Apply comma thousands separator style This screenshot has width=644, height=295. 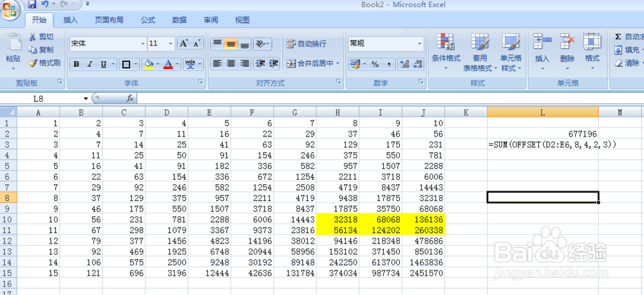[x=388, y=64]
